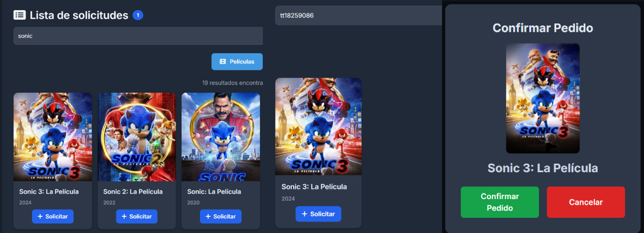Focus the search field containing sonic
Viewport: 644px width, 233px height.
(x=137, y=36)
